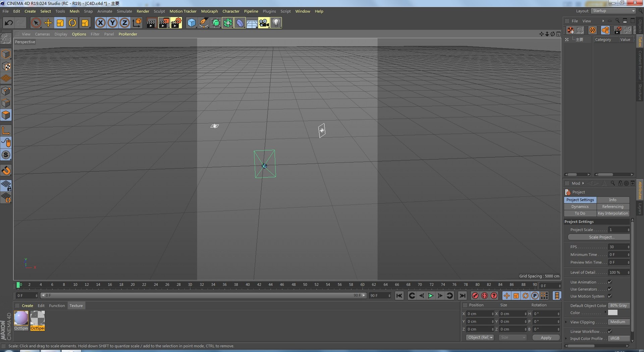This screenshot has width=644, height=352.
Task: Open the Layout Startup dropdown
Action: coord(613,11)
